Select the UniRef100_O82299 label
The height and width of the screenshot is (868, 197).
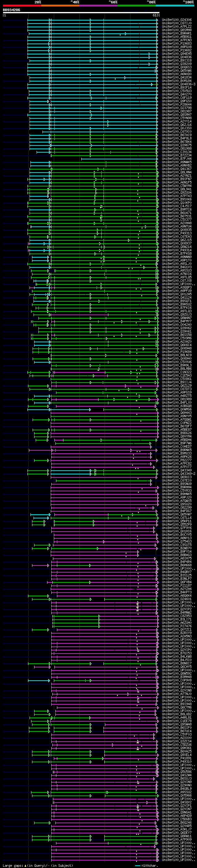click(177, 507)
